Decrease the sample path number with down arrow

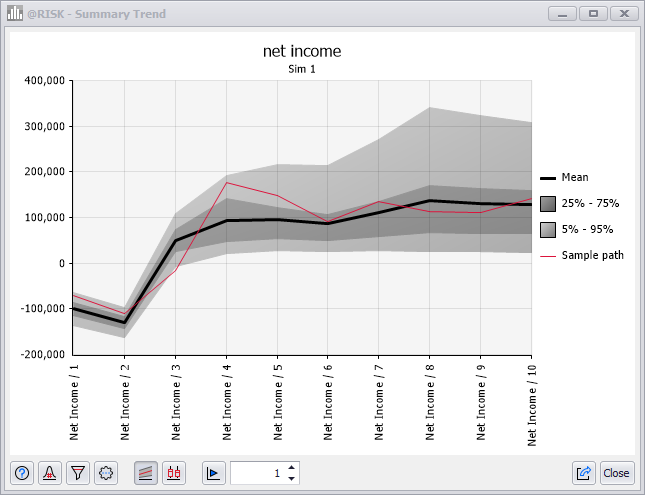(291, 479)
